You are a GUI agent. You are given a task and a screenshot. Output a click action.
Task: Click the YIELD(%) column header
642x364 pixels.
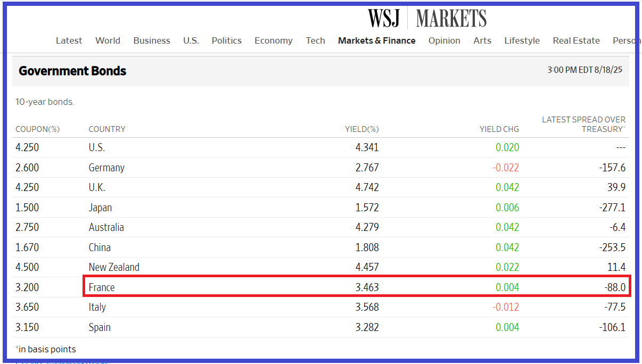pos(361,129)
